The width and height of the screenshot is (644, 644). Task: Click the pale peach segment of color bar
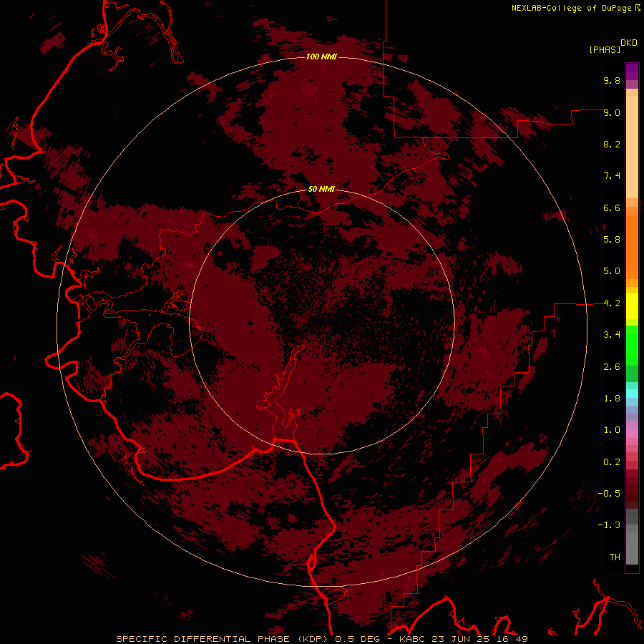click(632, 147)
